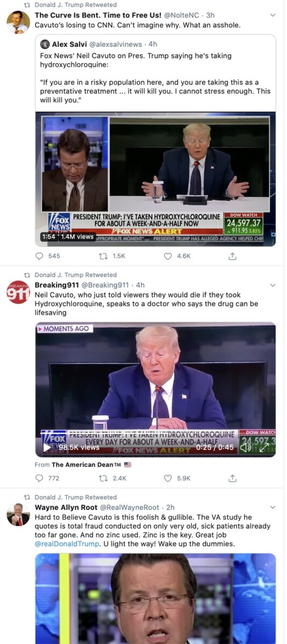Share the Breaking911 tweet via share icon
Image resolution: width=287 pixels, height=644 pixels.
232,478
